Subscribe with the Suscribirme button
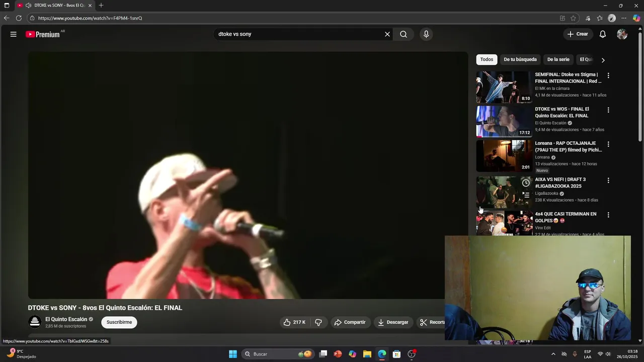644x362 pixels. point(119,322)
